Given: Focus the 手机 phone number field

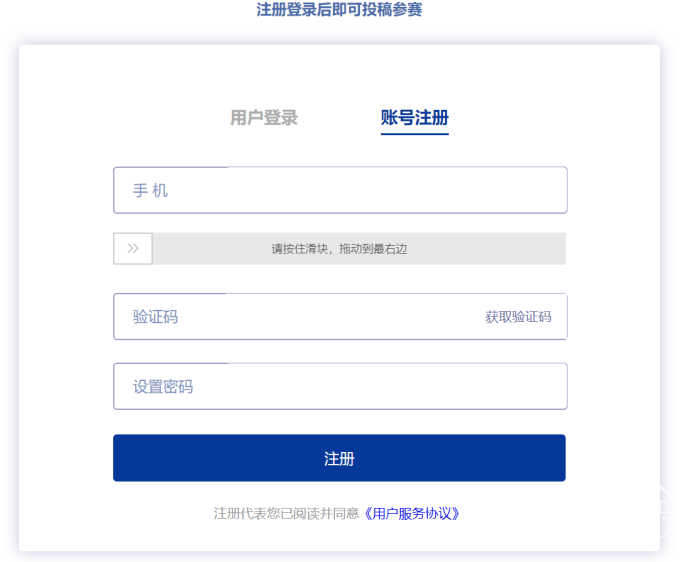Looking at the screenshot, I should click(x=340, y=190).
